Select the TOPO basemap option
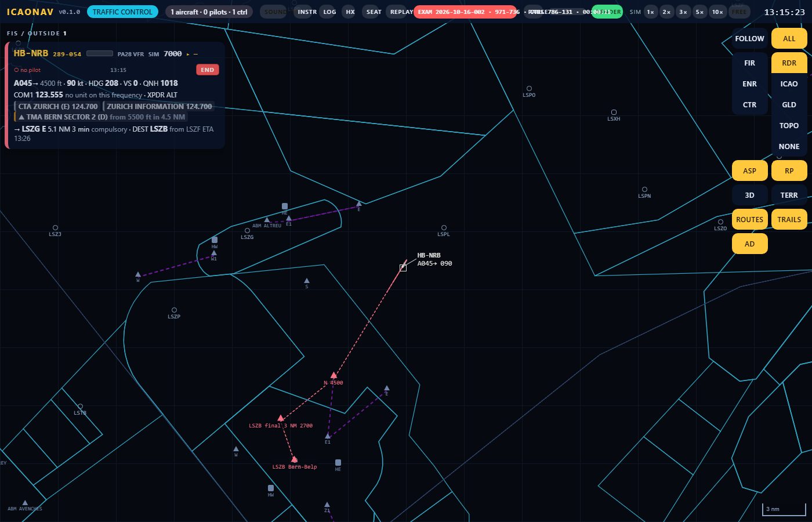The height and width of the screenshot is (522, 812). point(789,126)
